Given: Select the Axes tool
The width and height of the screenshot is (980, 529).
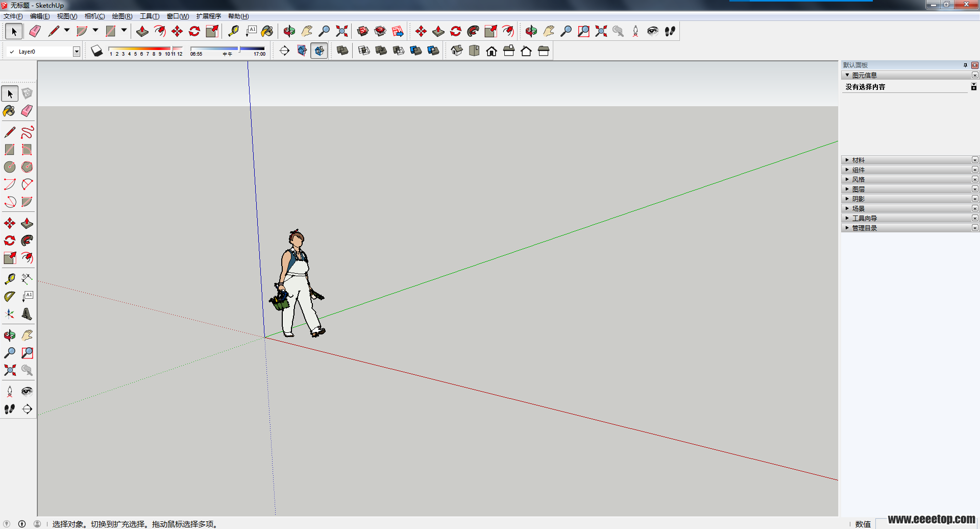Looking at the screenshot, I should coord(10,314).
